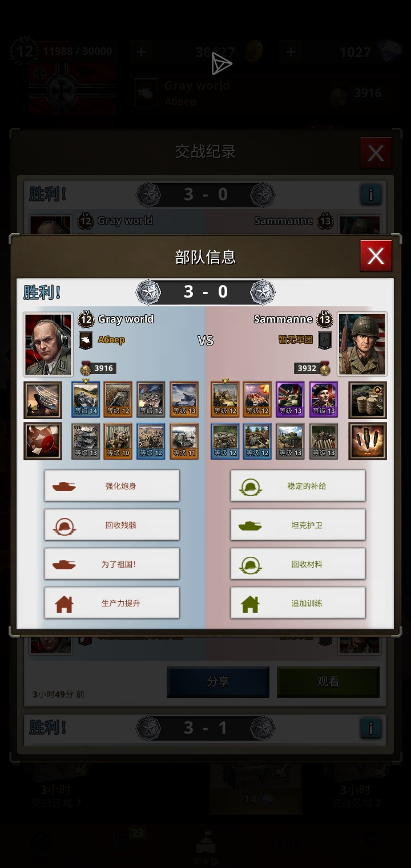Click the level 10 infantry unit card

[x=118, y=441]
